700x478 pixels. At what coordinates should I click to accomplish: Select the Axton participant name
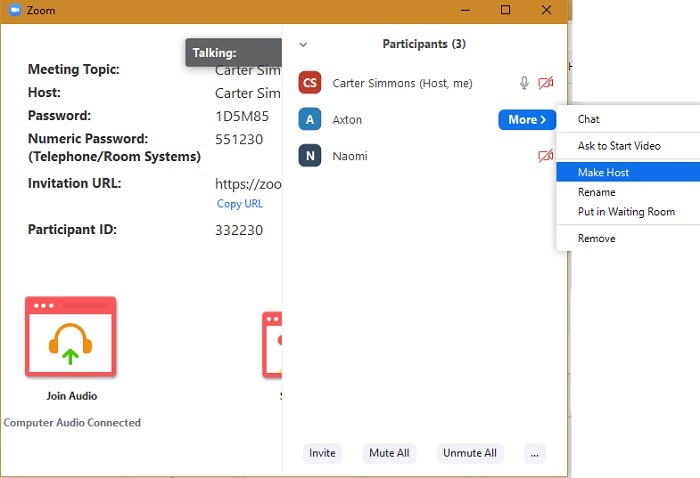(347, 120)
